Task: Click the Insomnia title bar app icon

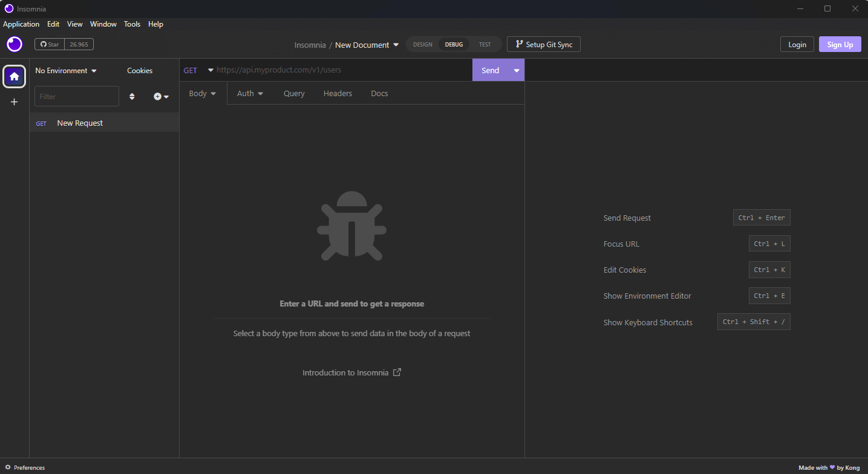Action: point(9,8)
